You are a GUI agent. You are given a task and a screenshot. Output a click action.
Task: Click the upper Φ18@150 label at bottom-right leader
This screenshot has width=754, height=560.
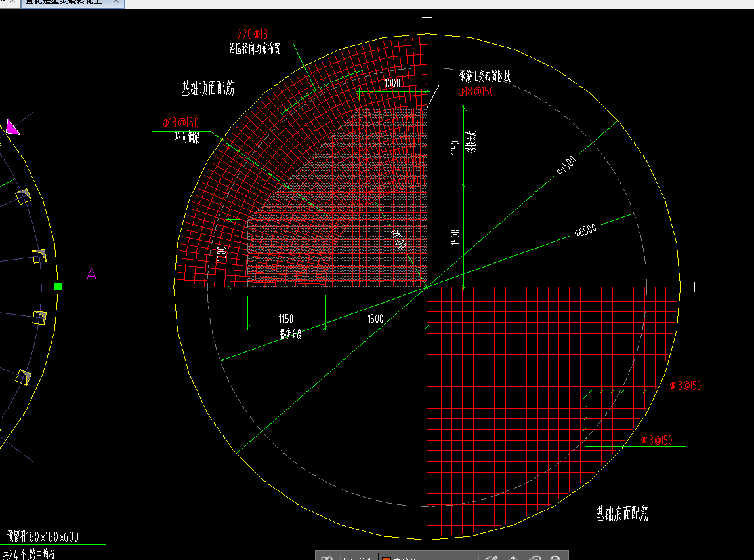684,386
